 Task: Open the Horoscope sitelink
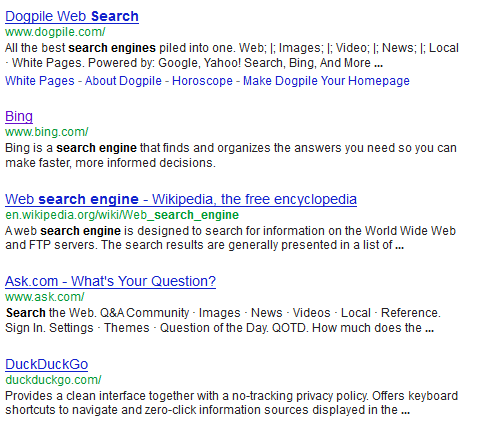point(202,81)
